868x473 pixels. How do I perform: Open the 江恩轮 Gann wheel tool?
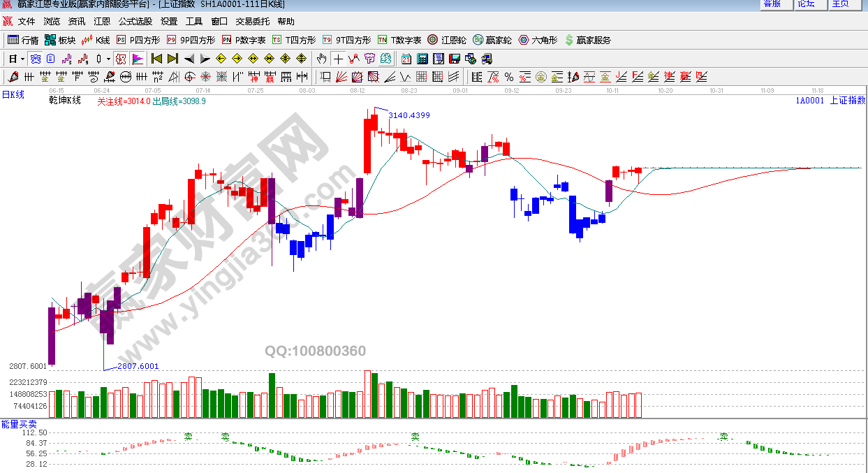(x=447, y=41)
